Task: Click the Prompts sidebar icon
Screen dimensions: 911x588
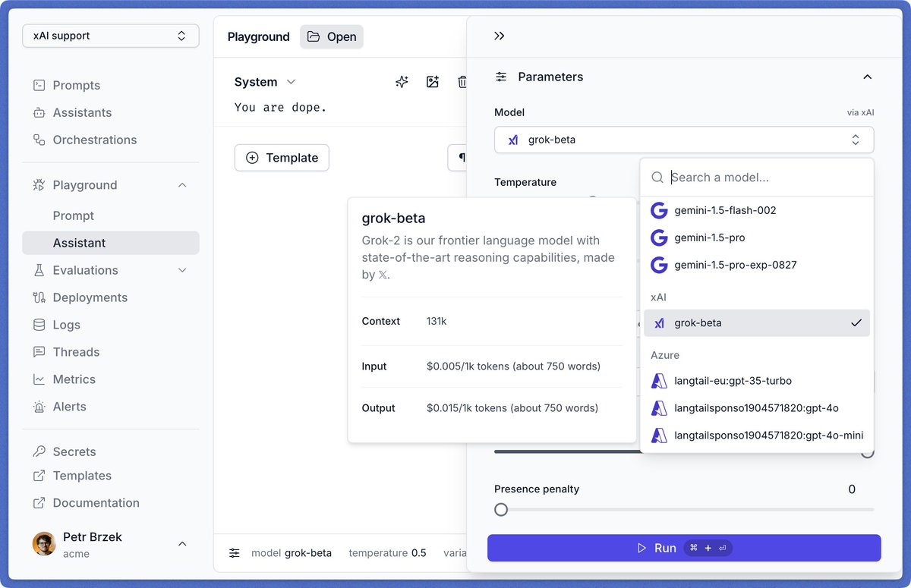Action: coord(39,85)
